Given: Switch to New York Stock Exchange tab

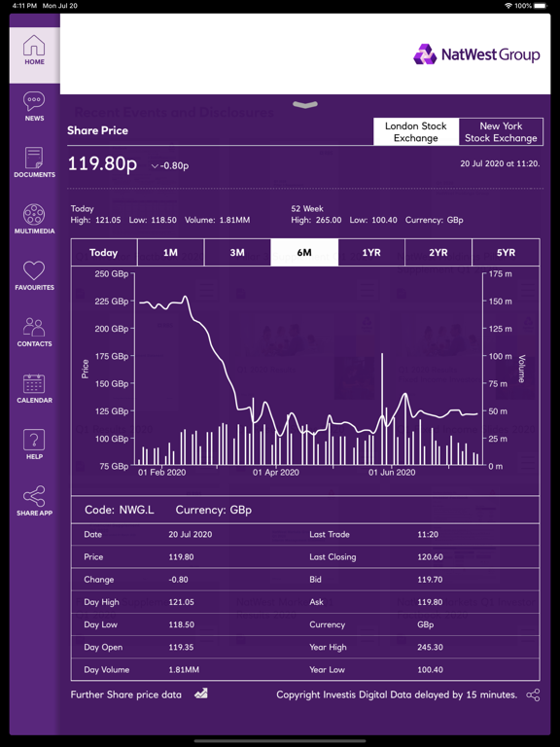Looking at the screenshot, I should (501, 132).
